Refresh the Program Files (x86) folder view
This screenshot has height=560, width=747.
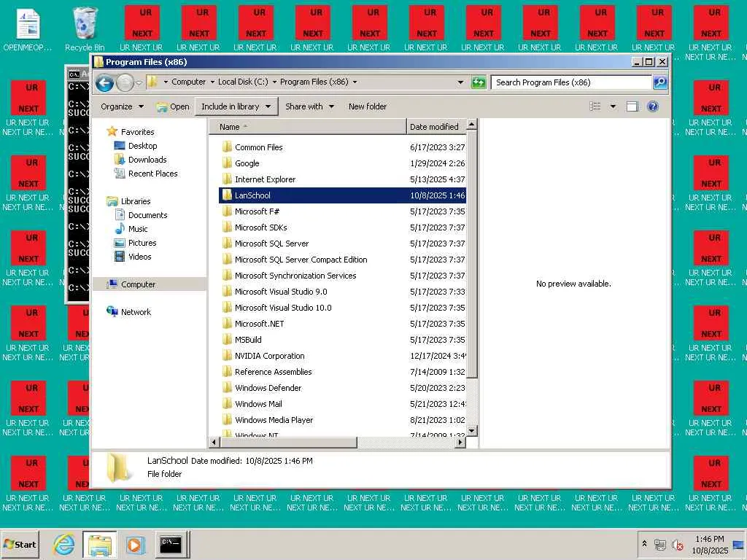[x=479, y=82]
